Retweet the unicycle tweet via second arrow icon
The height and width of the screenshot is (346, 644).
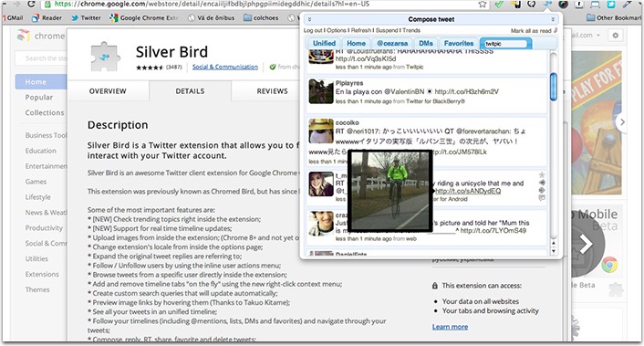(542, 190)
